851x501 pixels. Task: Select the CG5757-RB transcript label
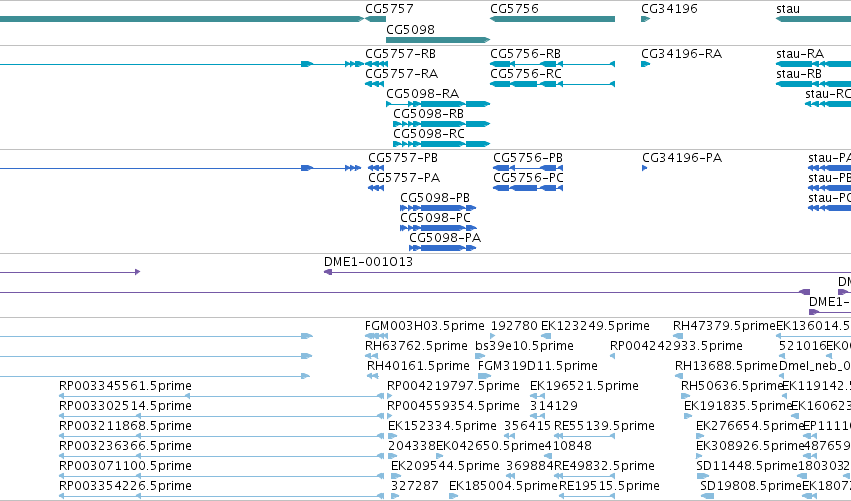(x=401, y=54)
